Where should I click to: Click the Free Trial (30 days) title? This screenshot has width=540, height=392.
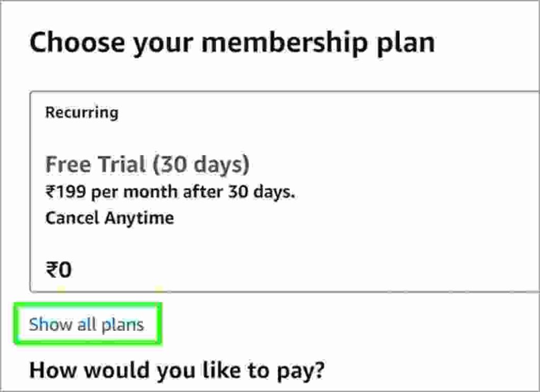coord(147,165)
